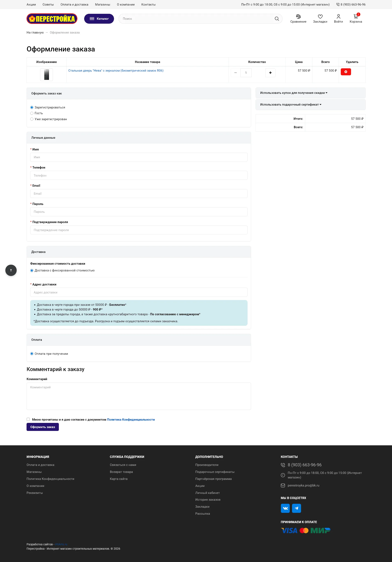Focus the Email input field

tap(139, 194)
